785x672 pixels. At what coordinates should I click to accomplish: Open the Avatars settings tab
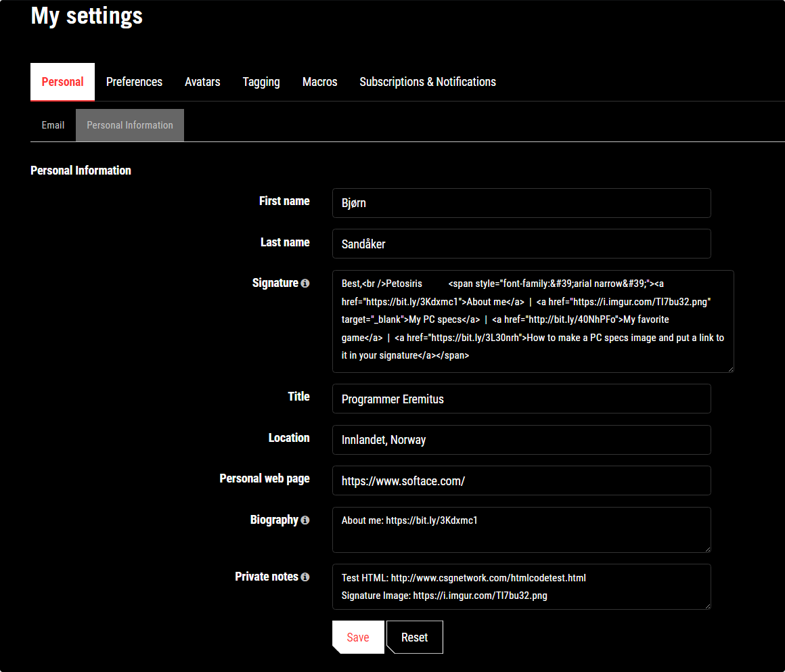click(202, 81)
